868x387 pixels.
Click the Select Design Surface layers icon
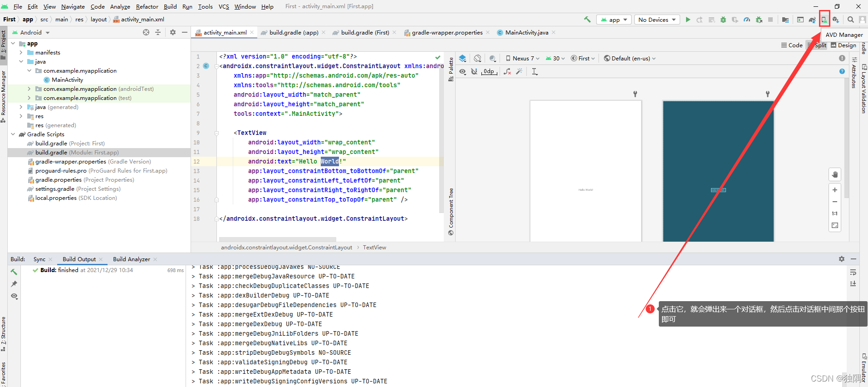pyautogui.click(x=462, y=58)
